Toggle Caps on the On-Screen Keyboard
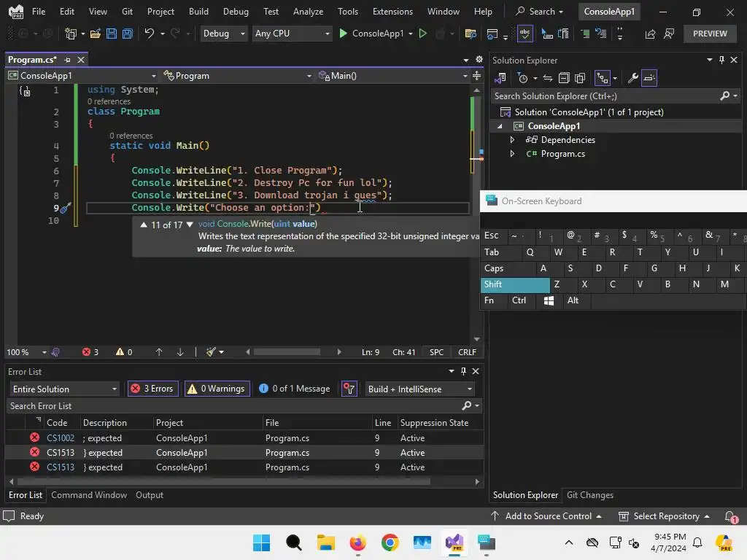 [508, 268]
